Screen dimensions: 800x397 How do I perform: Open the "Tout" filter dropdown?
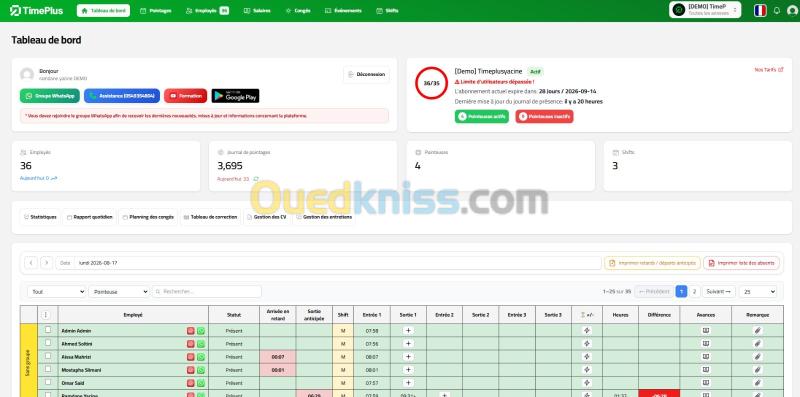(x=57, y=292)
